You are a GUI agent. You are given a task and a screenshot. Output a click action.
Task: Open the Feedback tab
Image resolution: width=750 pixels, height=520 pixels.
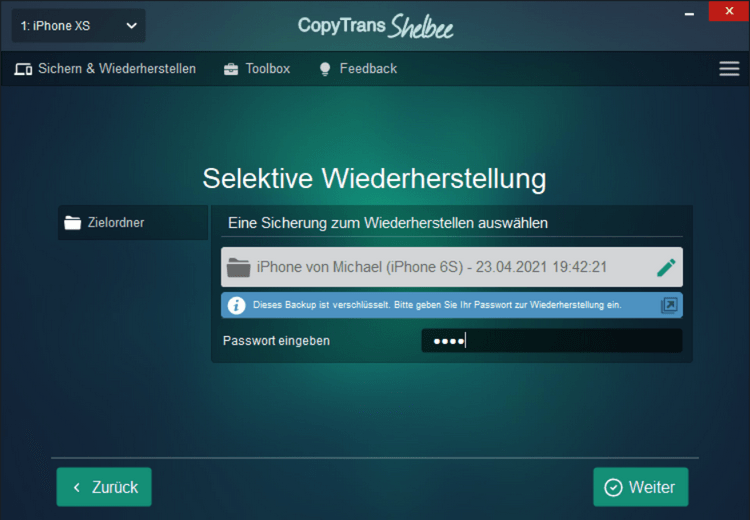[x=358, y=69]
